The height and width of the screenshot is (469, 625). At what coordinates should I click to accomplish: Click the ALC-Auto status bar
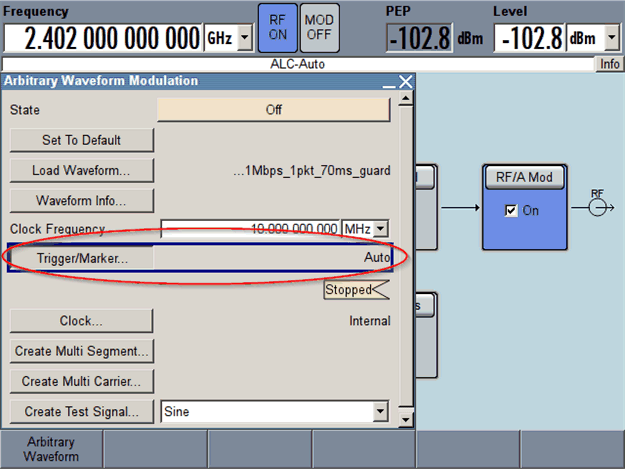click(x=298, y=64)
